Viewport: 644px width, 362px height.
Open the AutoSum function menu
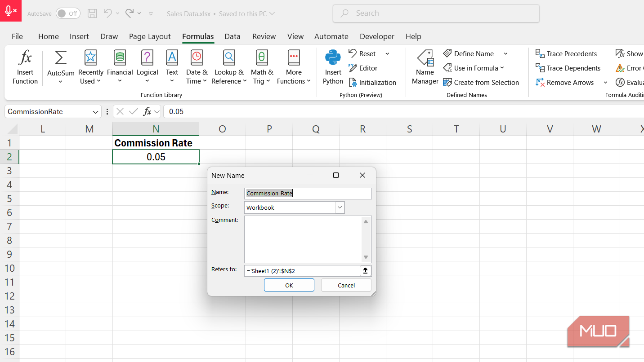[x=61, y=67]
